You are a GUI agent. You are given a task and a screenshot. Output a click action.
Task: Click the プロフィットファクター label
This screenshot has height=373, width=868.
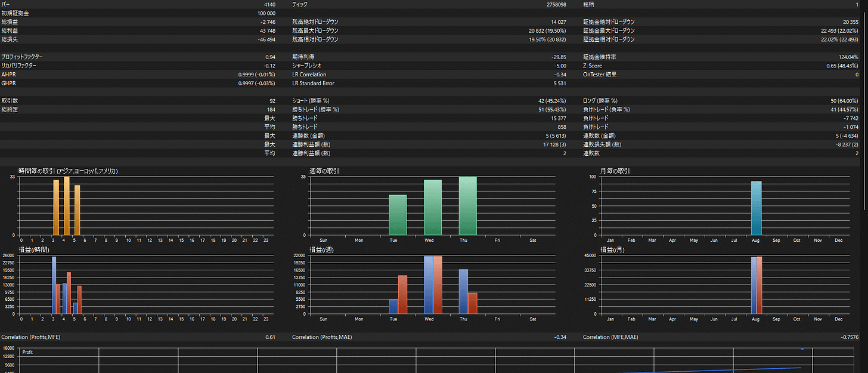coord(22,57)
